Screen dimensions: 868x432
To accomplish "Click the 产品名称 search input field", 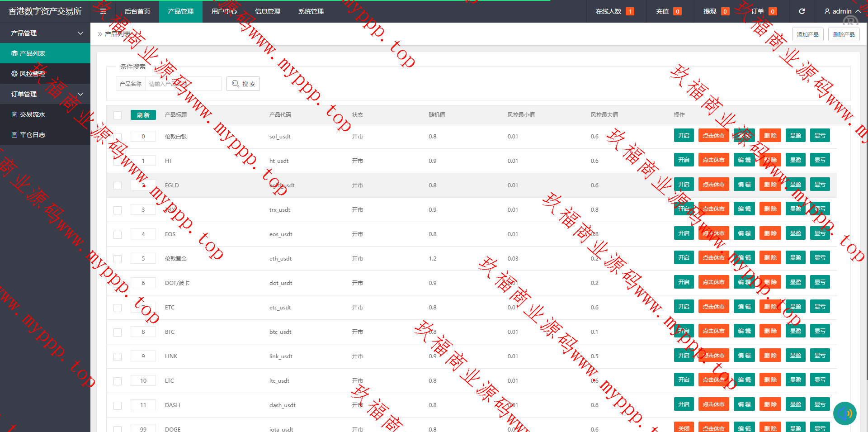I will 183,84.
